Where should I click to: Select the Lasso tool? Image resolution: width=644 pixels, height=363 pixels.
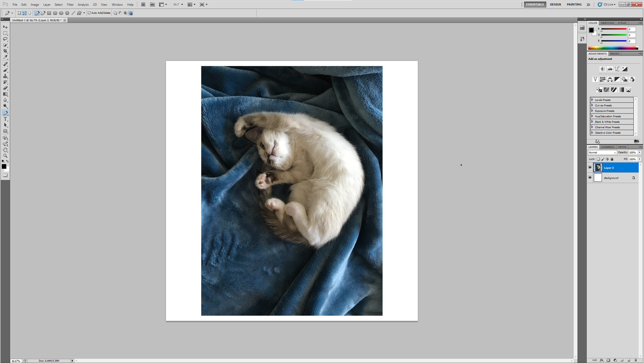point(5,39)
